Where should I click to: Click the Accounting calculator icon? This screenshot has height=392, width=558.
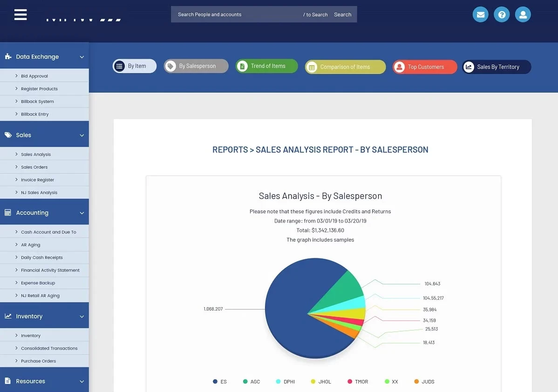click(8, 213)
